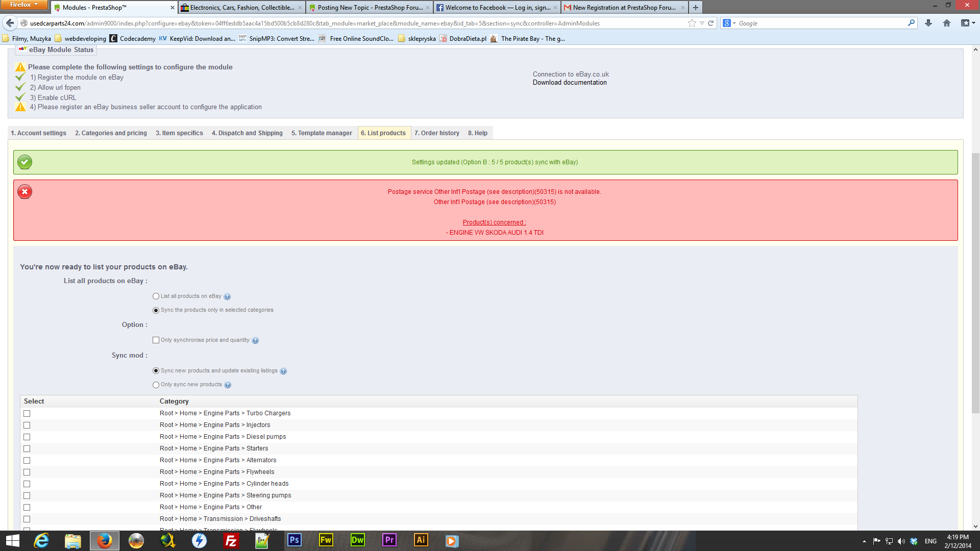Select List all products on eBay radio

tap(156, 296)
